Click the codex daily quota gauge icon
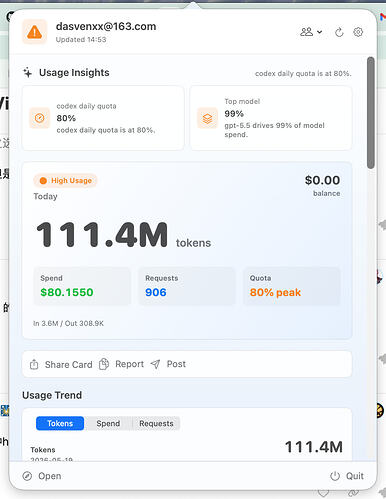This screenshot has width=386, height=499. coord(39,118)
